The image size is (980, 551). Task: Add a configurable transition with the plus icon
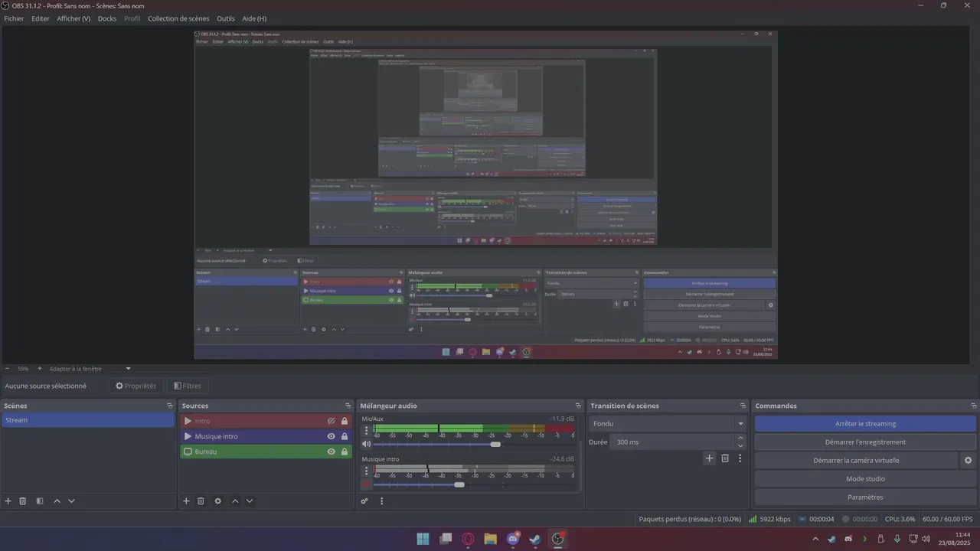pyautogui.click(x=709, y=458)
